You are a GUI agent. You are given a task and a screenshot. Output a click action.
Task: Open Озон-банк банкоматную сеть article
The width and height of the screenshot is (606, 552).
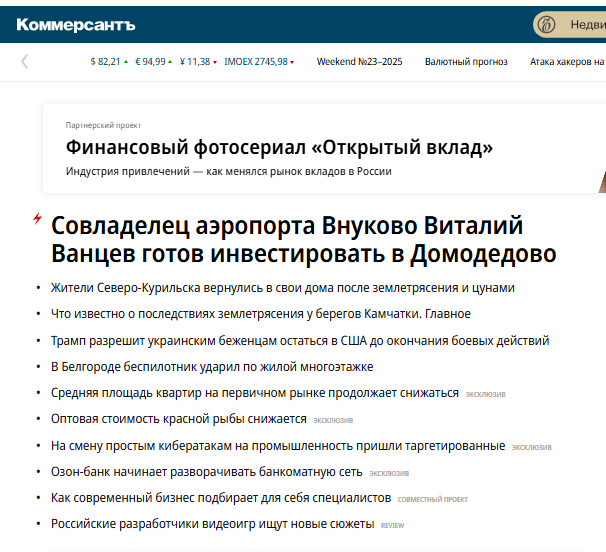207,472
